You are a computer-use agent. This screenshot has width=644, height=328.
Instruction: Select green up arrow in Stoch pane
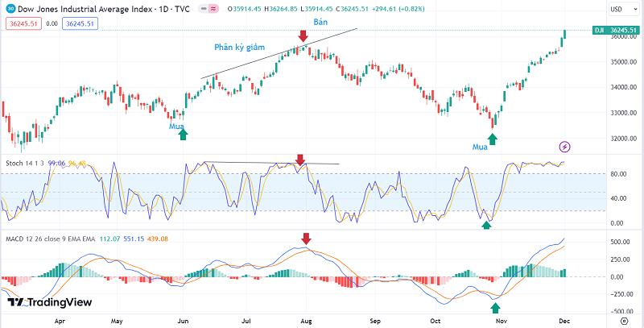485,225
